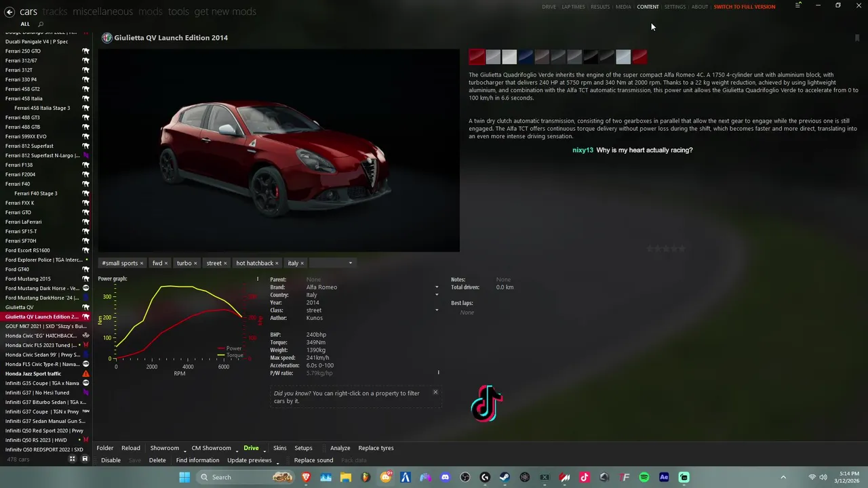Open the TikTok icon on the taskbar
This screenshot has height=488, width=868.
(x=585, y=477)
